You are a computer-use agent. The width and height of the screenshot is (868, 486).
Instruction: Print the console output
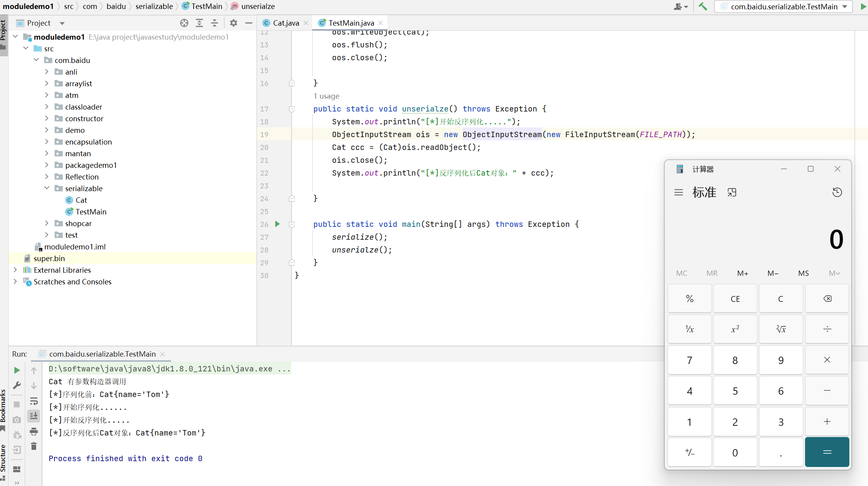click(34, 431)
